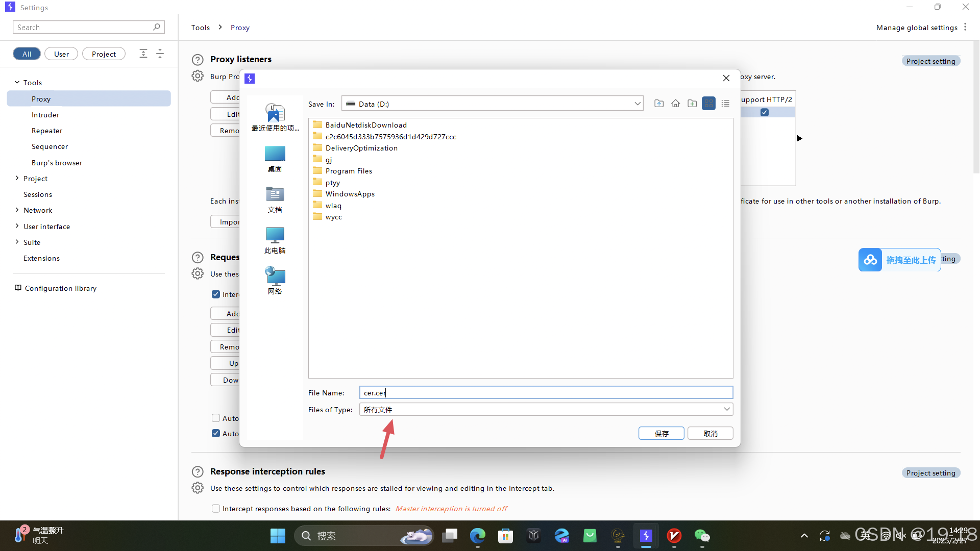Click the File Name input field
Viewport: 980px width, 551px height.
point(546,393)
